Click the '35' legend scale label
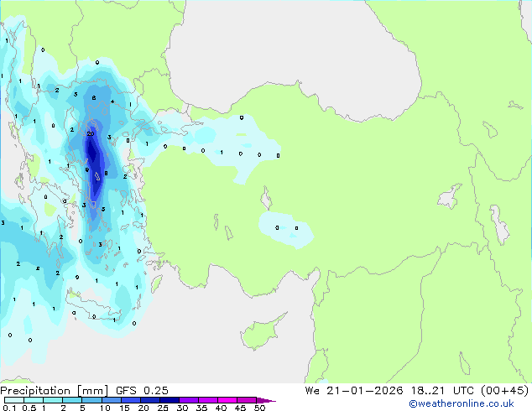This screenshot has width=532, height=411. point(201,408)
